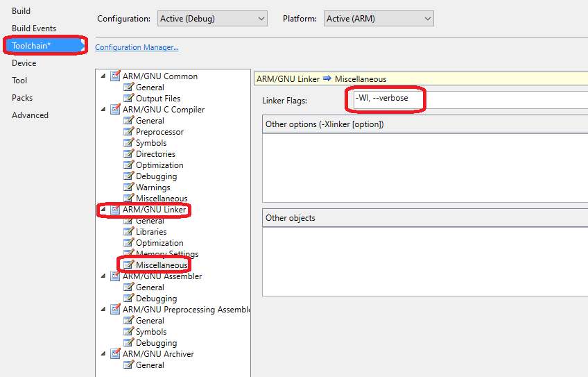Click the Preprocessor page icon
This screenshot has height=377, width=588.
click(x=129, y=131)
